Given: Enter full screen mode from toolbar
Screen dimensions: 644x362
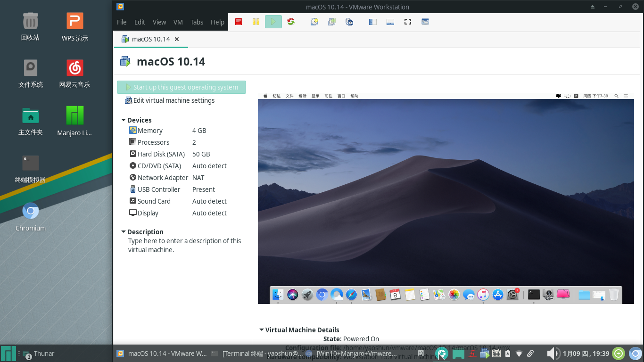Looking at the screenshot, I should tap(408, 22).
